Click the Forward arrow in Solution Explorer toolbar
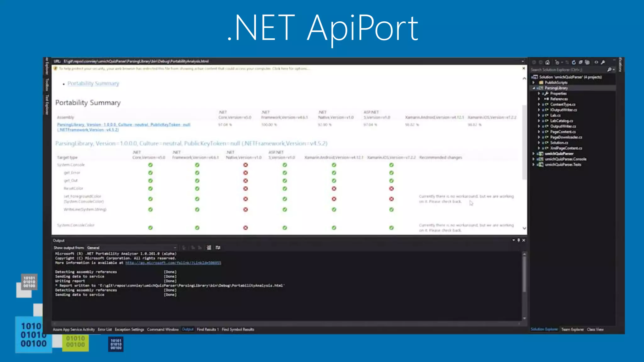 pyautogui.click(x=541, y=62)
